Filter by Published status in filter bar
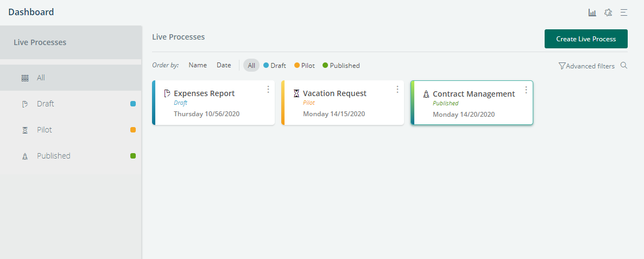 point(341,65)
